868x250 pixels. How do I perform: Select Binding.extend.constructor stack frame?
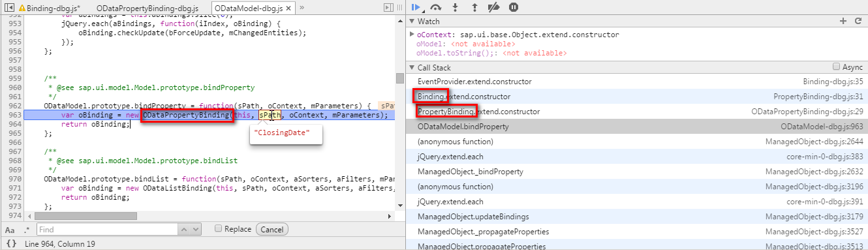point(636,97)
